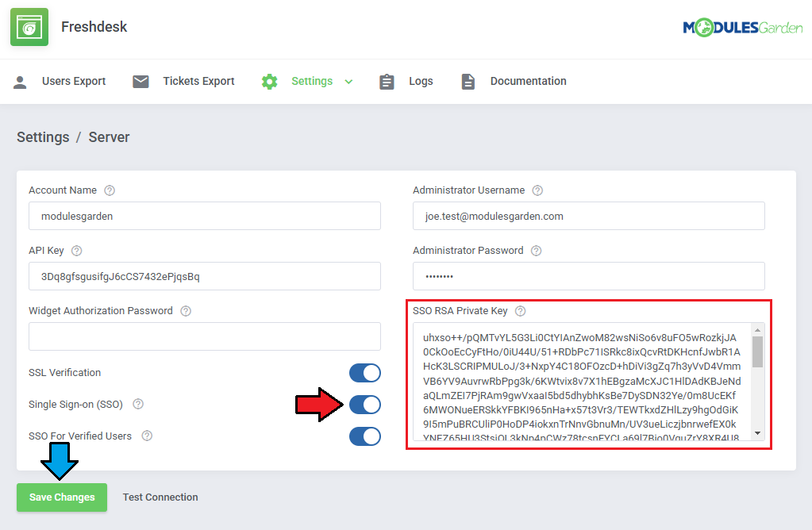This screenshot has width=812, height=530.
Task: Toggle SSO For Verified Users switch
Action: coord(365,436)
